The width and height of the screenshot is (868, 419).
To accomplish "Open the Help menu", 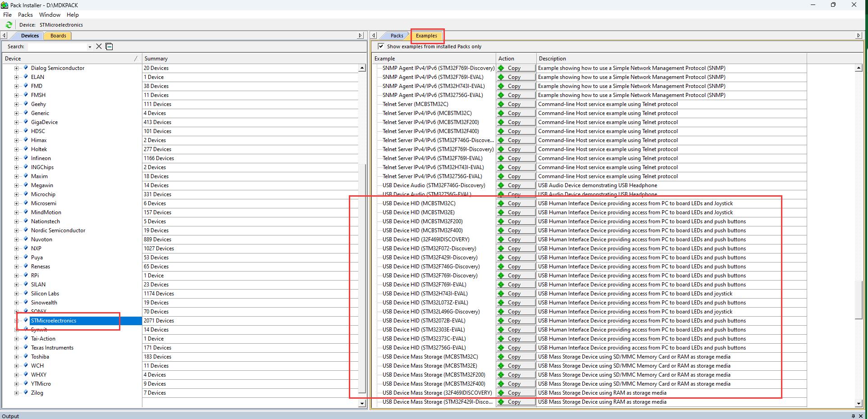I will [73, 15].
